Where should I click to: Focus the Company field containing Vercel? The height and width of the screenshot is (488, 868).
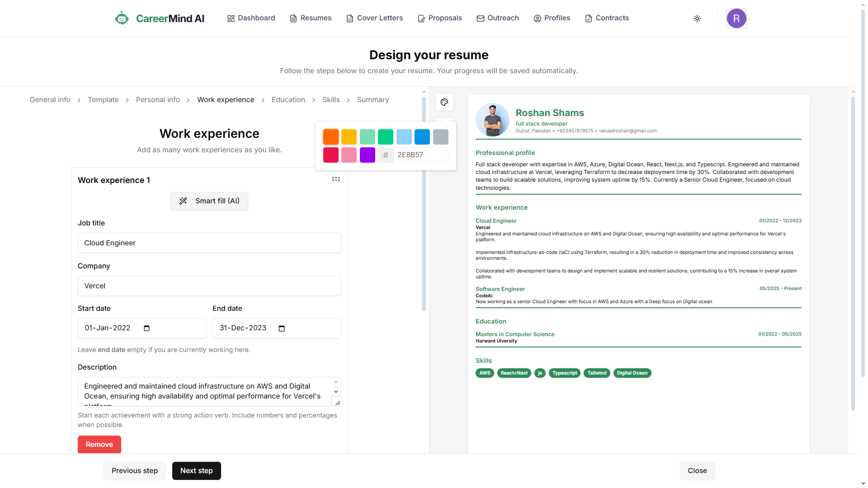[209, 286]
